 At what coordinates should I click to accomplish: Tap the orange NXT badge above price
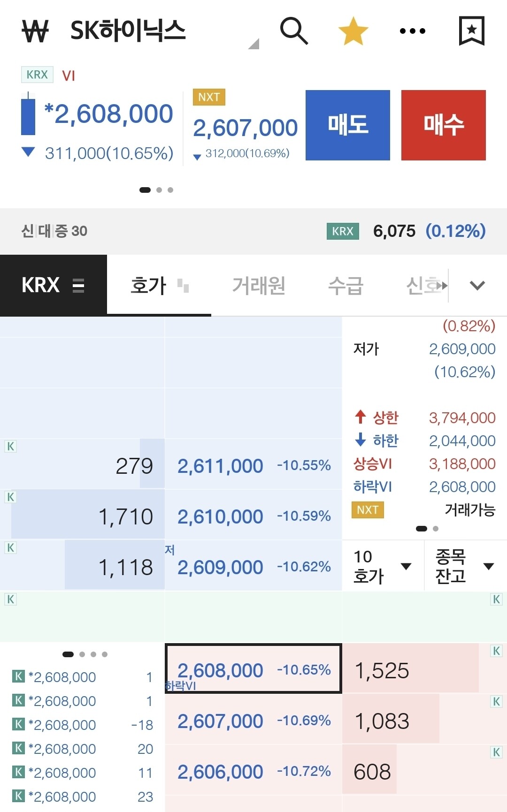(209, 97)
